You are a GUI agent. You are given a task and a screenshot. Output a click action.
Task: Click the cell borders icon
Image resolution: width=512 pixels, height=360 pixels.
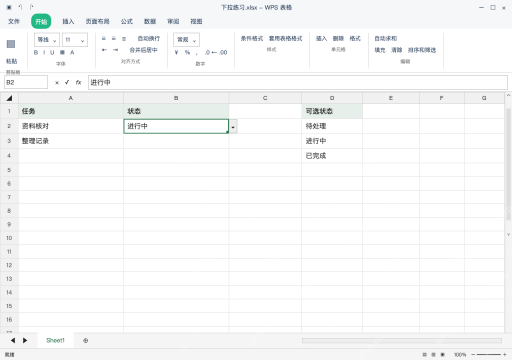(x=62, y=52)
